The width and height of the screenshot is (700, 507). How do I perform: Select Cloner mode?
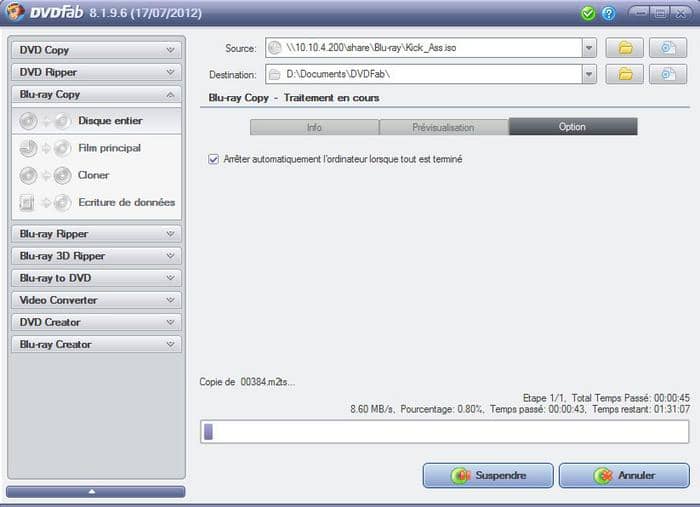pos(96,175)
